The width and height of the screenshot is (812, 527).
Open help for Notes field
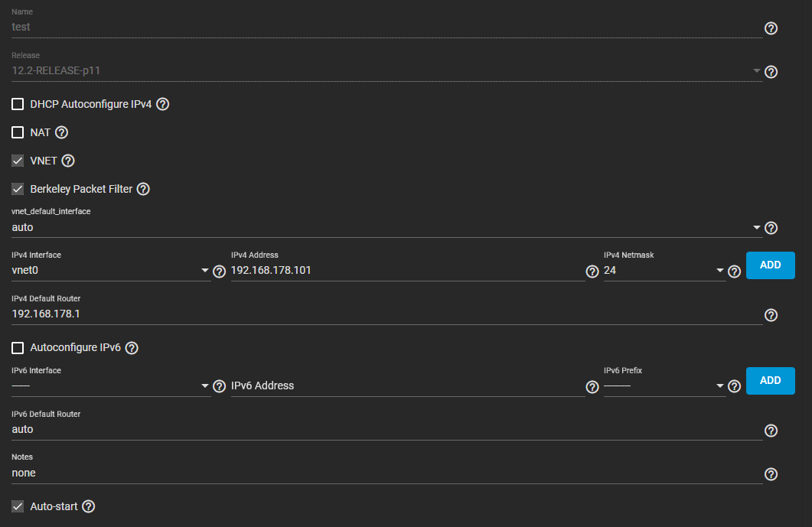[x=771, y=474]
